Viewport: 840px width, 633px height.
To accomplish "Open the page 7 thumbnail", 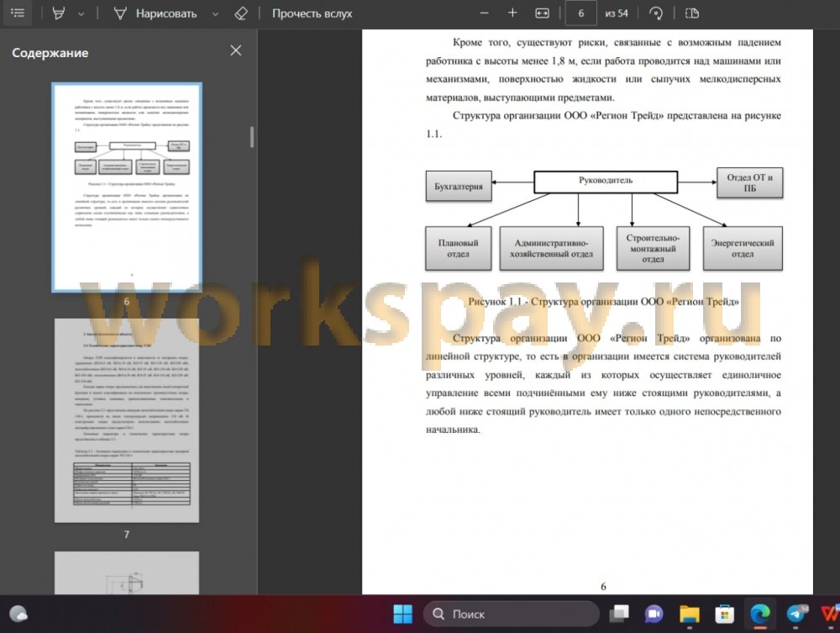I will tap(127, 420).
